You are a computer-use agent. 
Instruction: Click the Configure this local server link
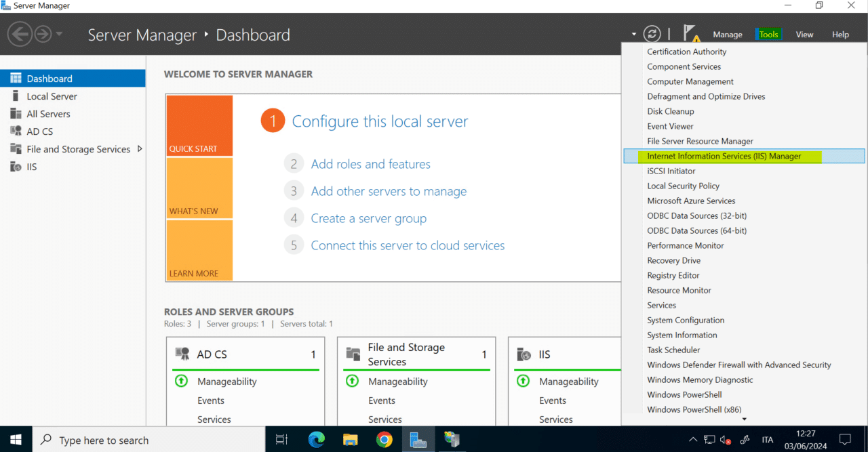coord(380,121)
